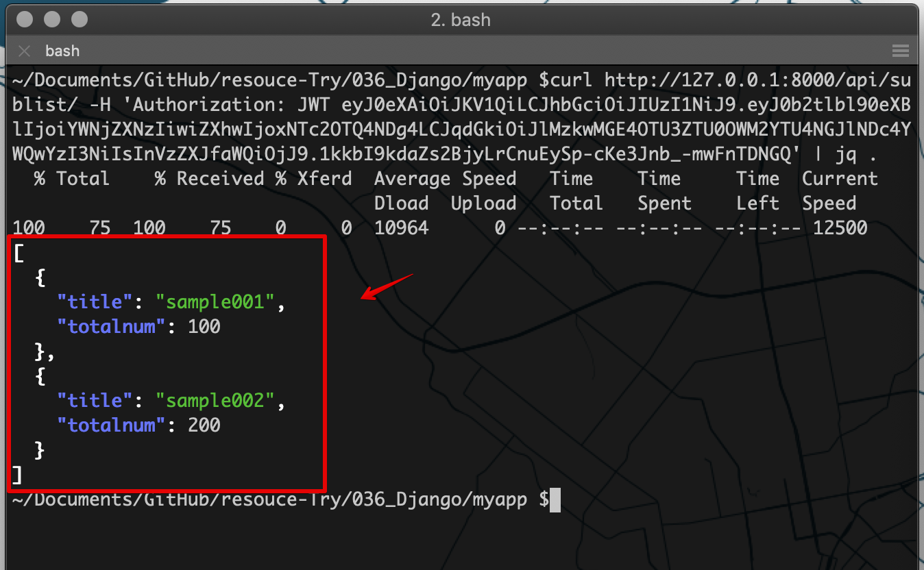
Task: Click the yellow minimize window button
Action: tap(52, 19)
